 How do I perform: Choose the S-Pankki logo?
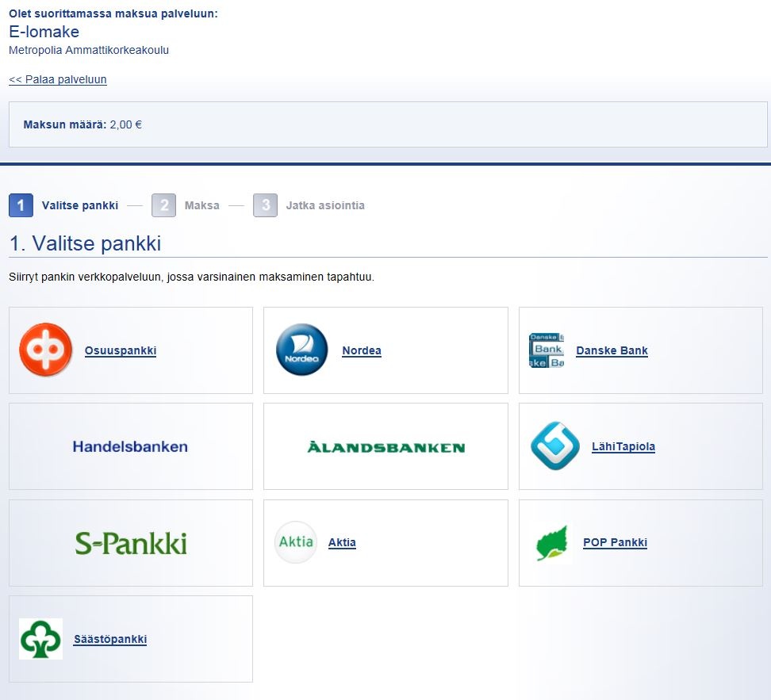point(131,543)
